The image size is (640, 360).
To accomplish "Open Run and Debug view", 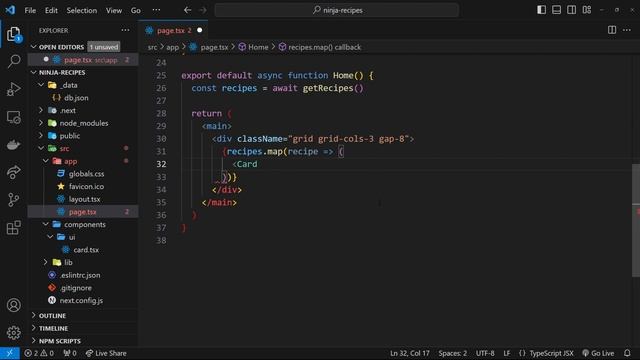I will click(13, 89).
